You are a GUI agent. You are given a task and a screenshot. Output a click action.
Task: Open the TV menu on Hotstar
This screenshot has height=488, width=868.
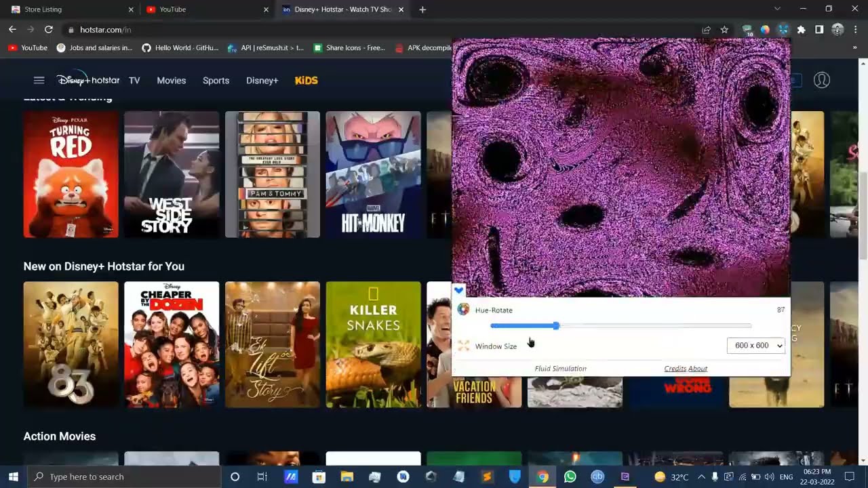(134, 80)
